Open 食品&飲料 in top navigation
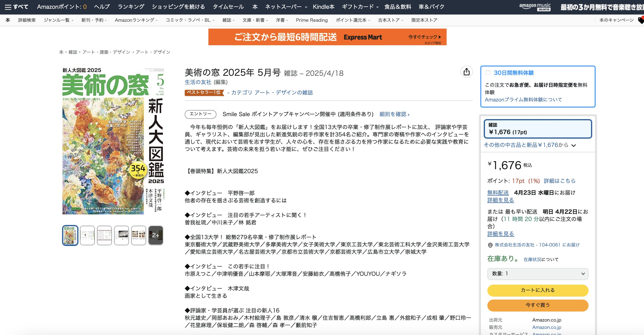Image resolution: width=644 pixels, height=335 pixels. (x=398, y=7)
